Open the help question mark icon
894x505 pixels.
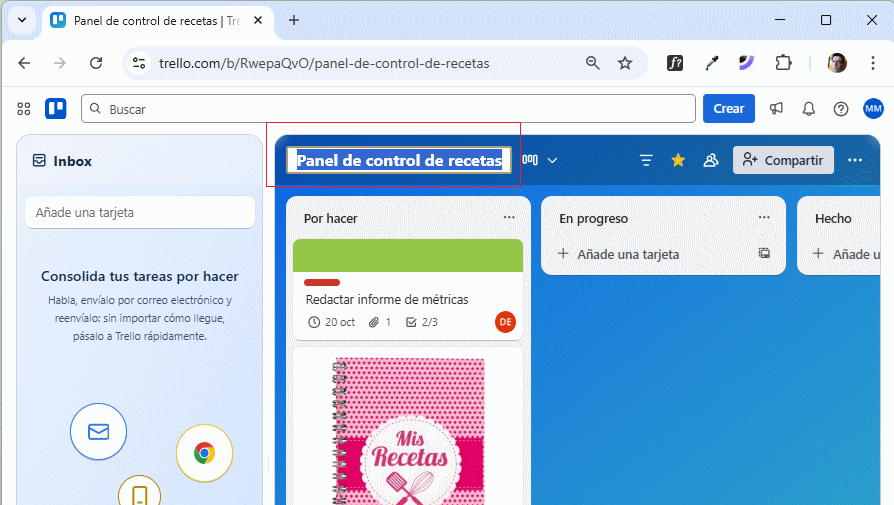click(x=841, y=109)
